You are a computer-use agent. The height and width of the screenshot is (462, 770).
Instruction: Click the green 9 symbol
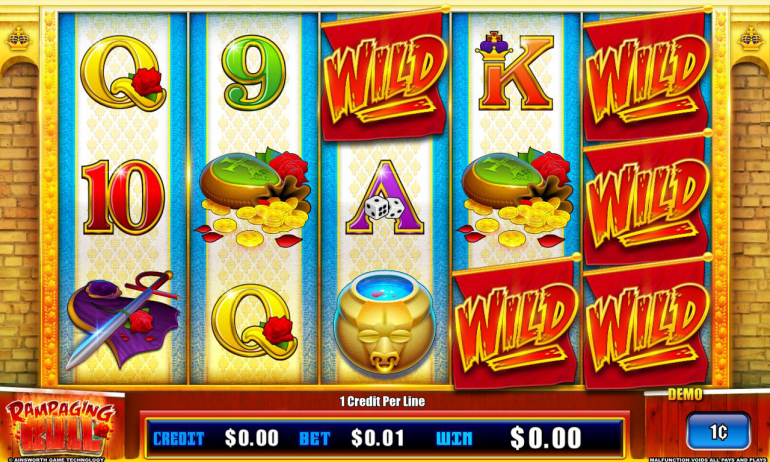coord(253,73)
